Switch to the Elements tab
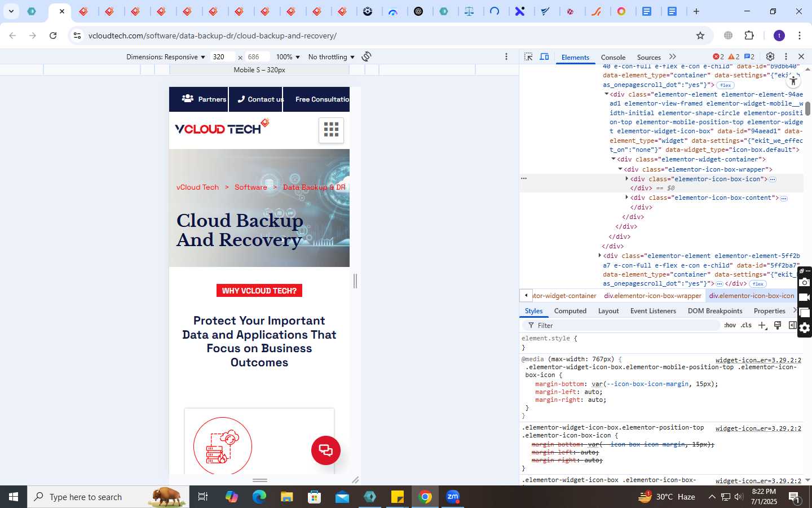The height and width of the screenshot is (508, 812). (x=575, y=57)
